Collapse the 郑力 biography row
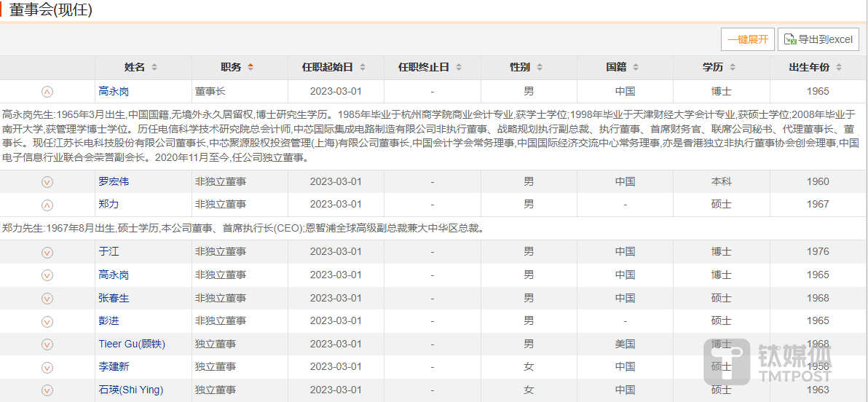The width and height of the screenshot is (868, 402). tap(47, 205)
